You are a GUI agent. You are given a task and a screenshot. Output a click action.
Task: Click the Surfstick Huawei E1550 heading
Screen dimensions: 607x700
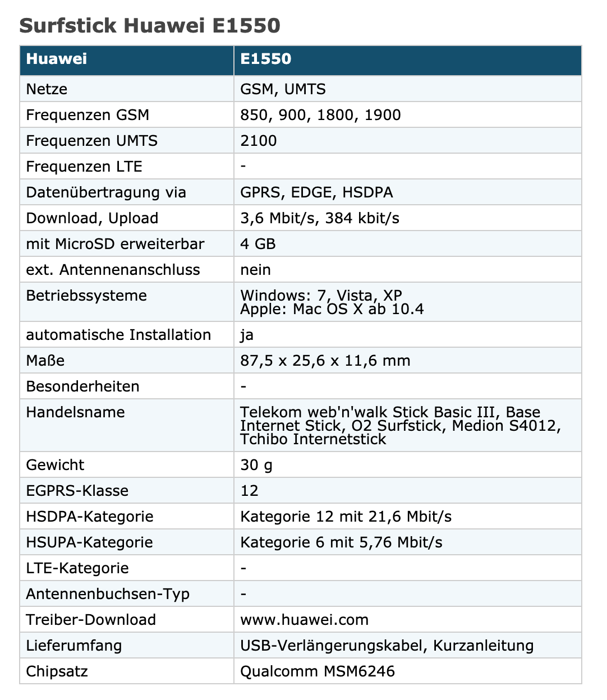149,25
